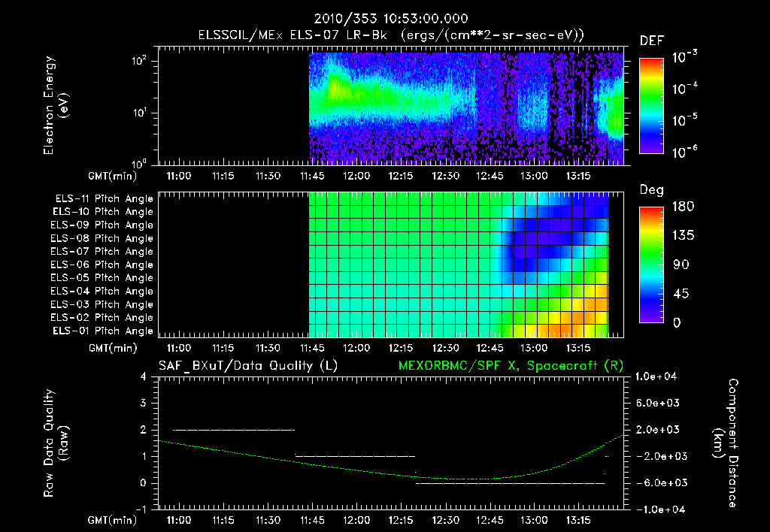Click the 135 value on Deg scale
770x532 pixels.
point(683,236)
